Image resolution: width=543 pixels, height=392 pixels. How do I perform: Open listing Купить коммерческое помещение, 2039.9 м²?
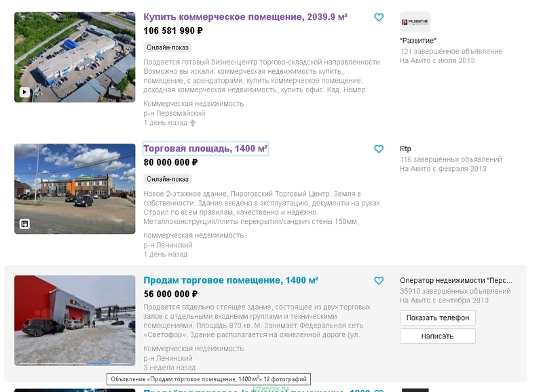(245, 17)
